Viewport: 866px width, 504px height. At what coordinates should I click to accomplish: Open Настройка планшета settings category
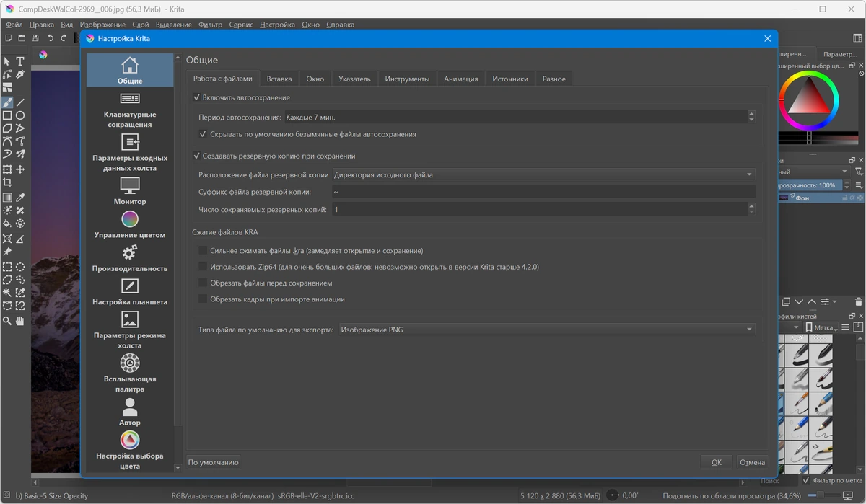(x=130, y=291)
